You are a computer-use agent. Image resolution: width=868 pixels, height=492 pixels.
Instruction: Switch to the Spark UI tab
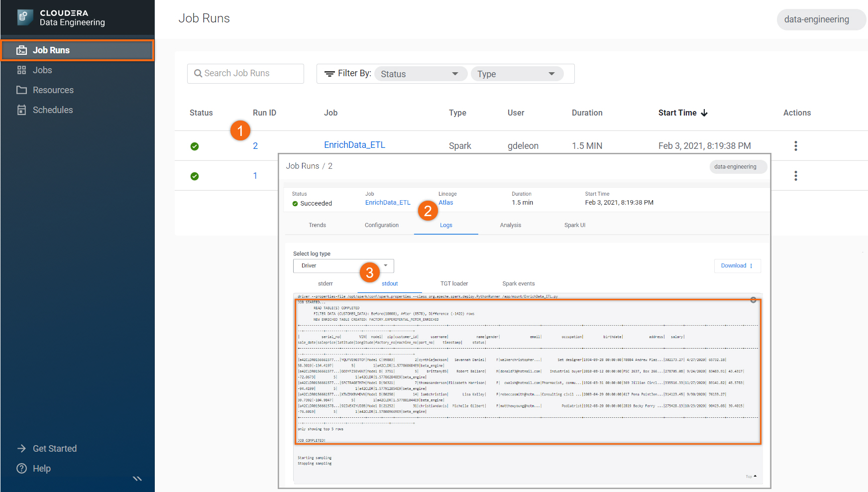click(575, 225)
